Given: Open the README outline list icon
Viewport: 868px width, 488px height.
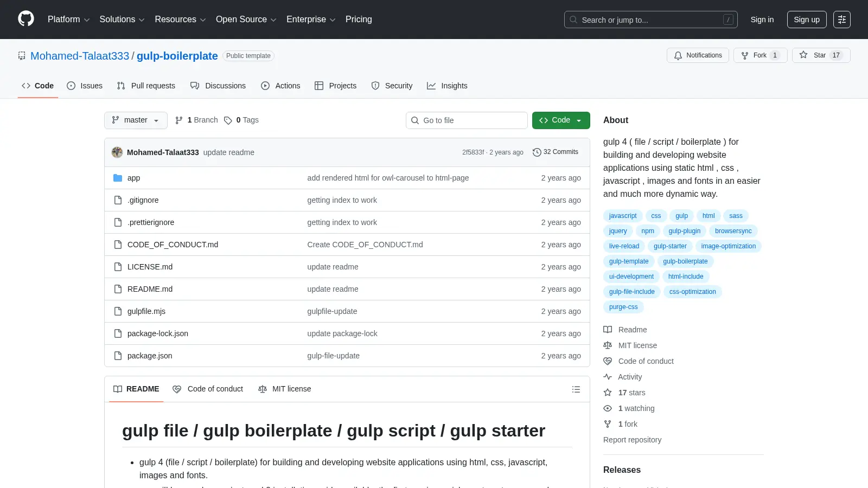Looking at the screenshot, I should click(576, 389).
